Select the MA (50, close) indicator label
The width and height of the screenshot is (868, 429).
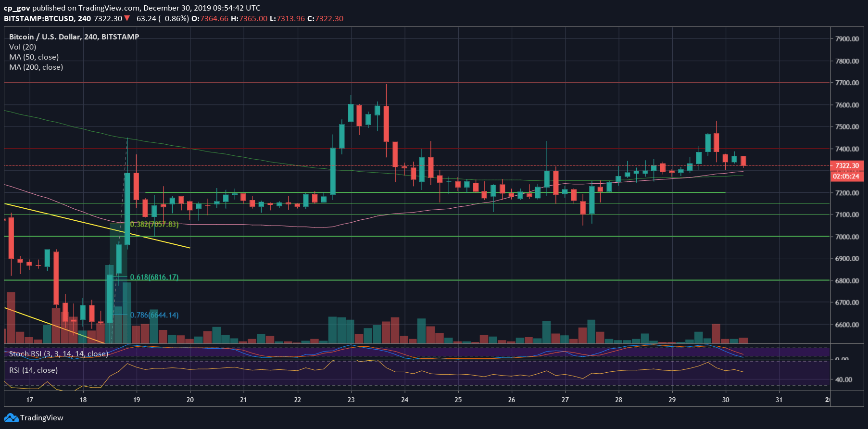pos(34,57)
